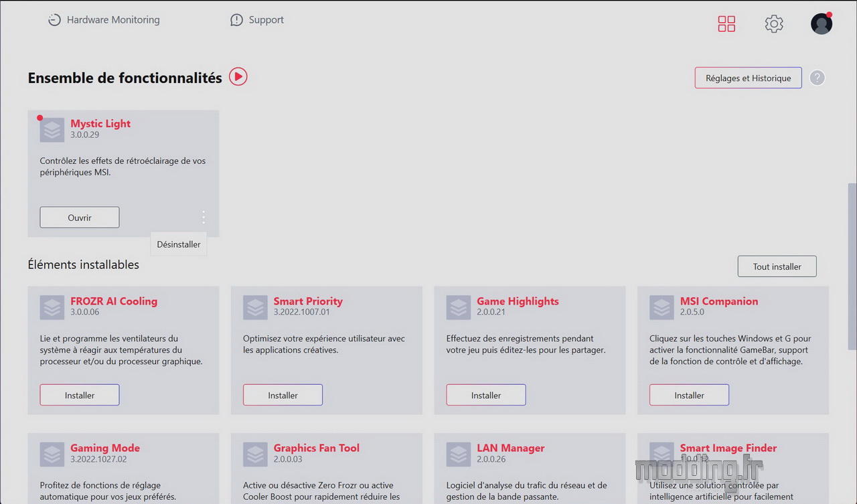Click the Tout installer button

point(777,266)
